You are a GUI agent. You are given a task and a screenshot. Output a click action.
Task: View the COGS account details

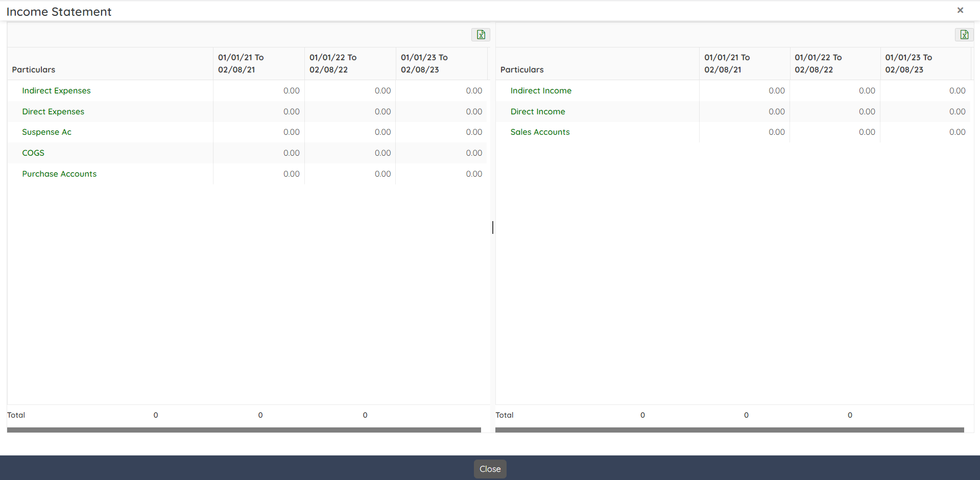tap(33, 153)
